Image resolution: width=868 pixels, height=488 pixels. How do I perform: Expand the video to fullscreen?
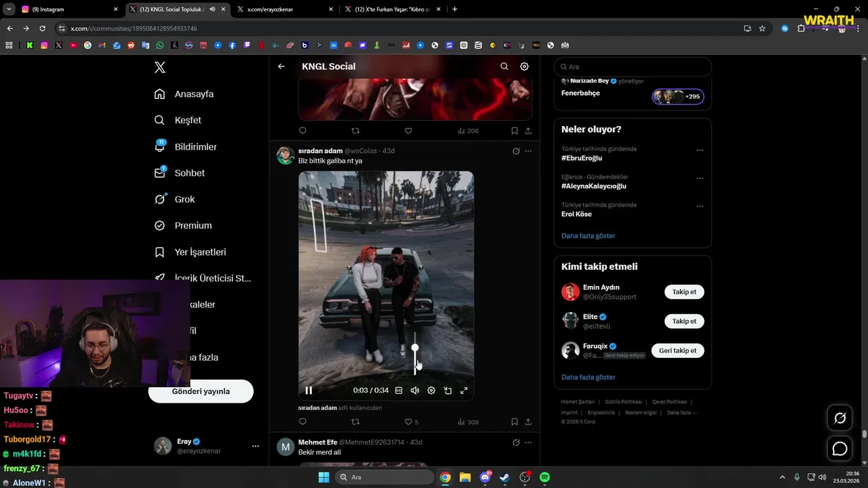coord(464,390)
